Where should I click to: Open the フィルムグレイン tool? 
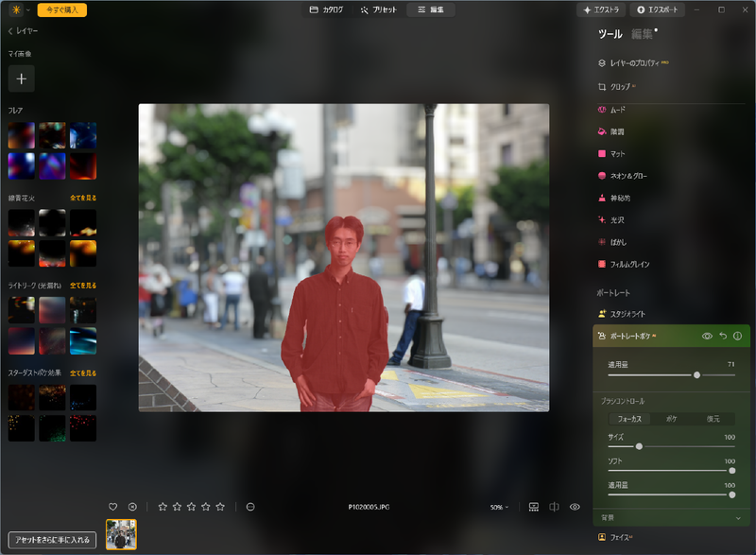[x=624, y=264]
